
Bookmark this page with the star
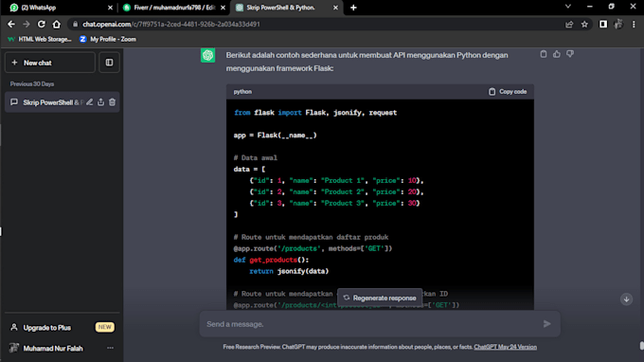click(584, 25)
